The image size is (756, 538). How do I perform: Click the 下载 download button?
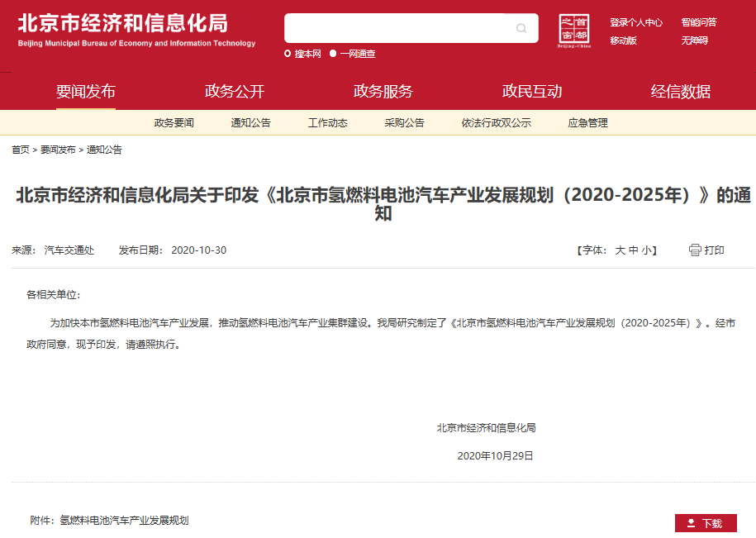tap(707, 522)
